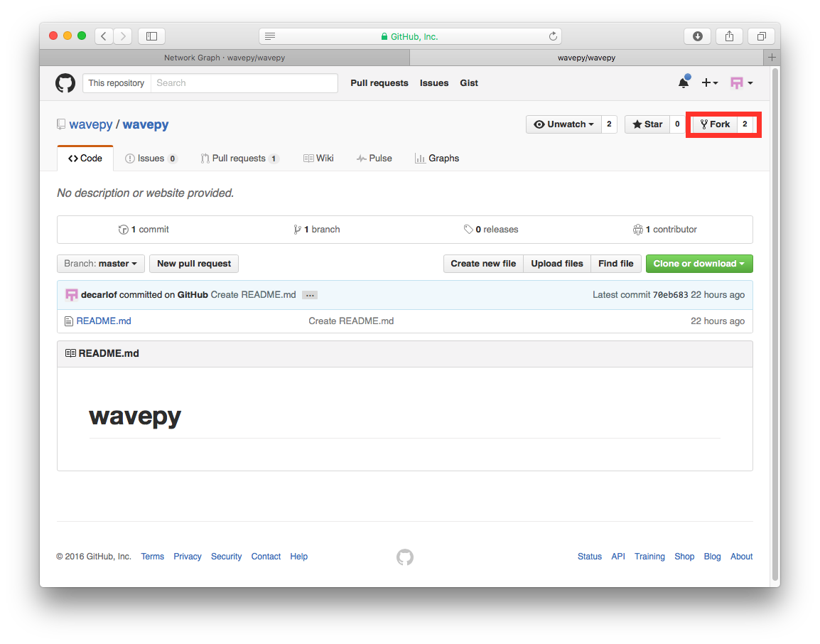The image size is (820, 644).
Task: Open the Training footer link
Action: pos(649,556)
